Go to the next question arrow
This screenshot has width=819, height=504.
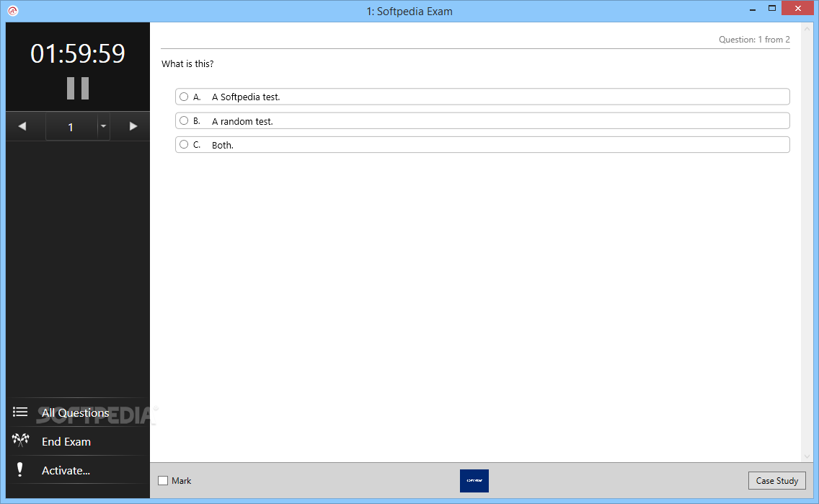(133, 126)
